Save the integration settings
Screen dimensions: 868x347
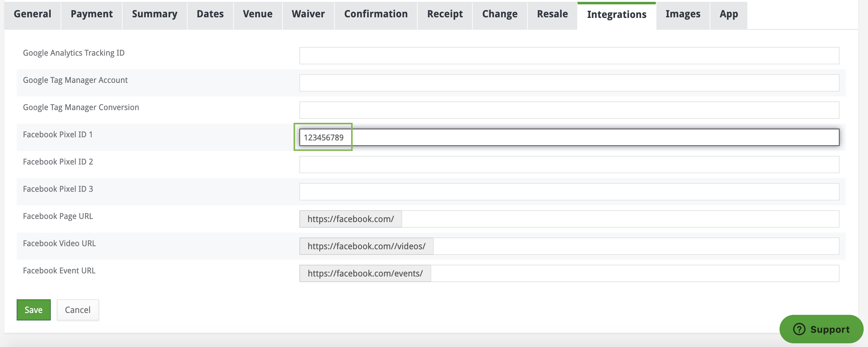click(x=34, y=310)
